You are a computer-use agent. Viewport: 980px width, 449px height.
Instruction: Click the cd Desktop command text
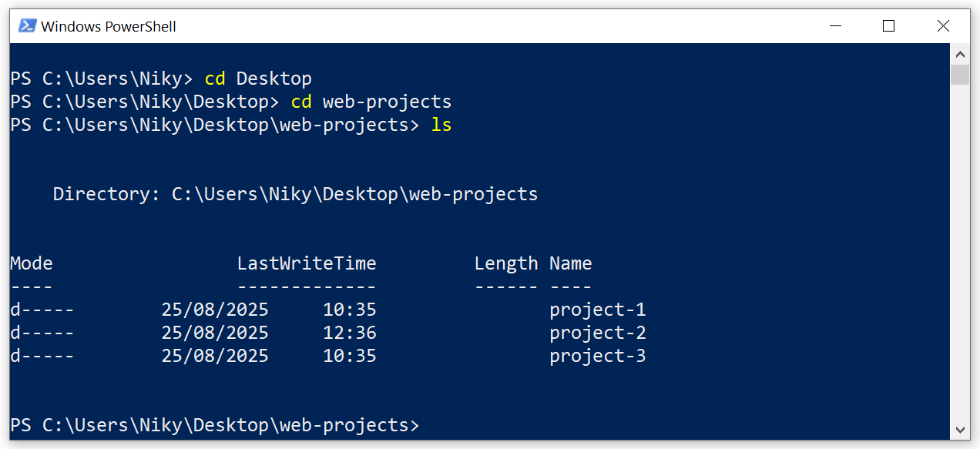pyautogui.click(x=258, y=78)
